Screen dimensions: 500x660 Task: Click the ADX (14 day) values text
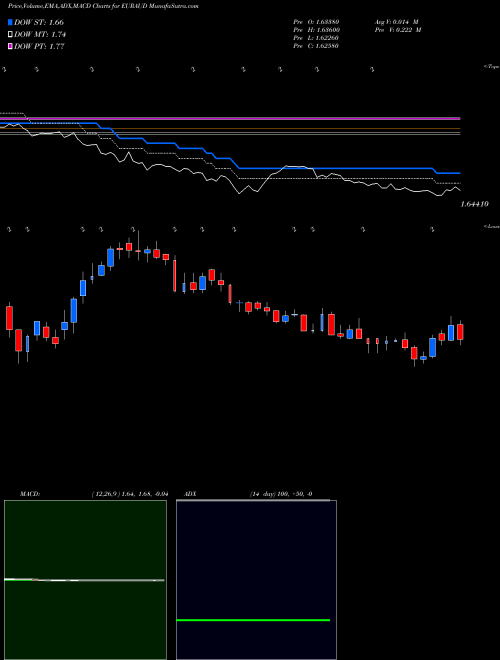(x=281, y=494)
